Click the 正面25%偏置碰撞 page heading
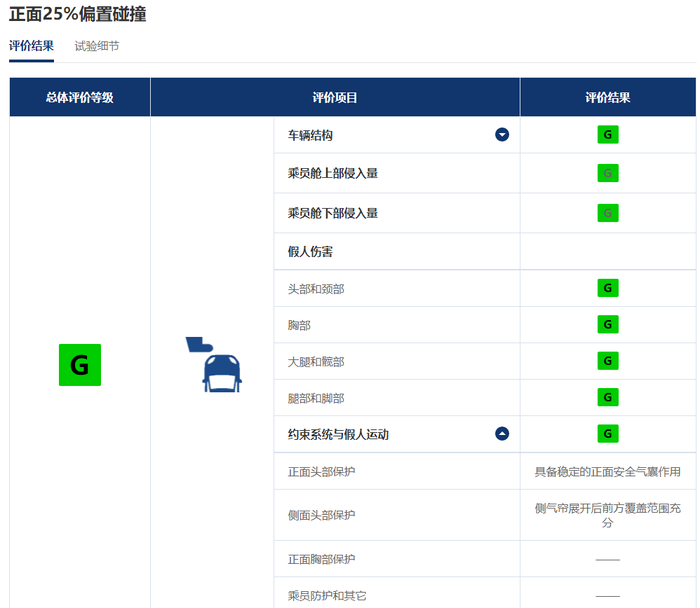The height and width of the screenshot is (608, 700). pos(78,14)
